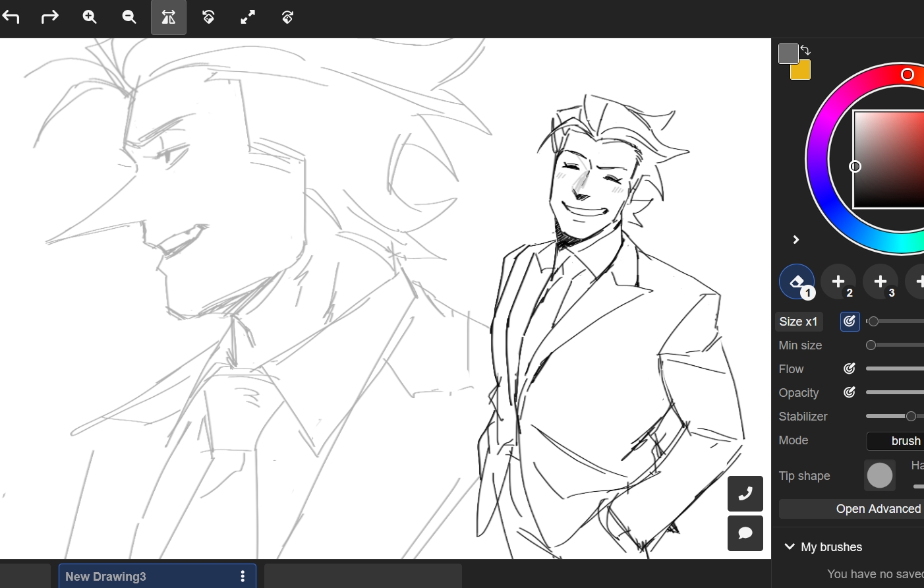
Task: Click the Undo arrow in the toolbar
Action: [11, 17]
